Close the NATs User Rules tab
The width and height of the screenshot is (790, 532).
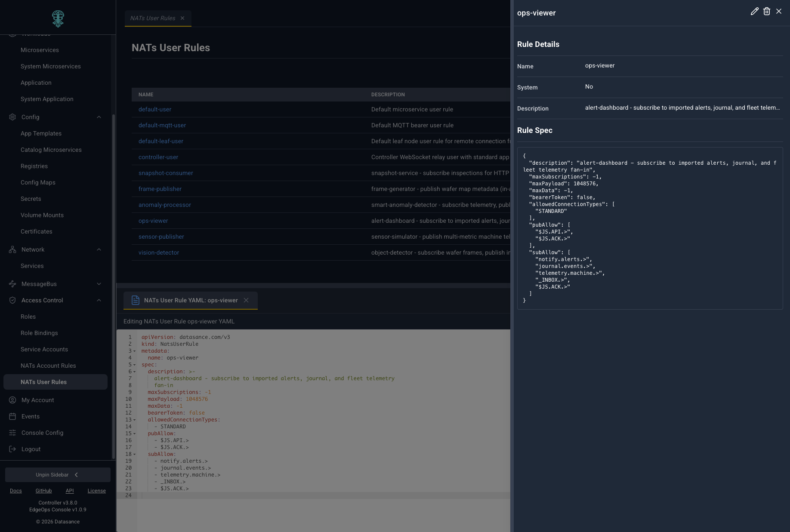182,18
